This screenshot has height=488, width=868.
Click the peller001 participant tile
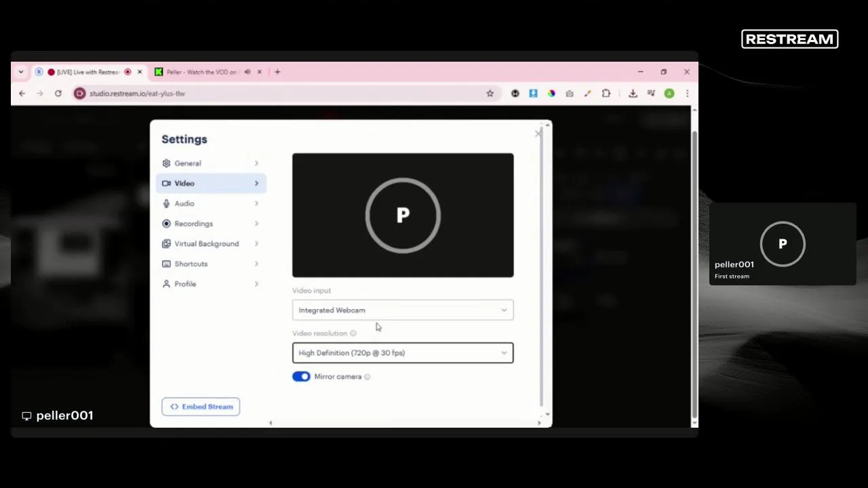point(783,244)
